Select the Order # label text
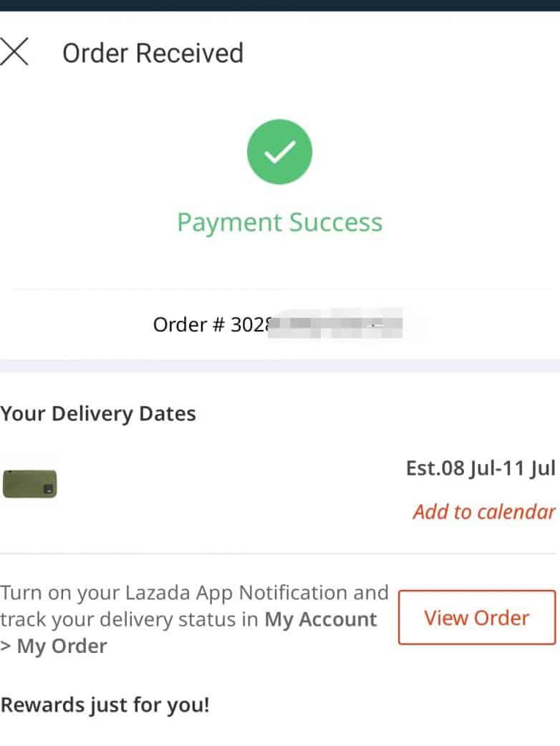 pyautogui.click(x=189, y=324)
